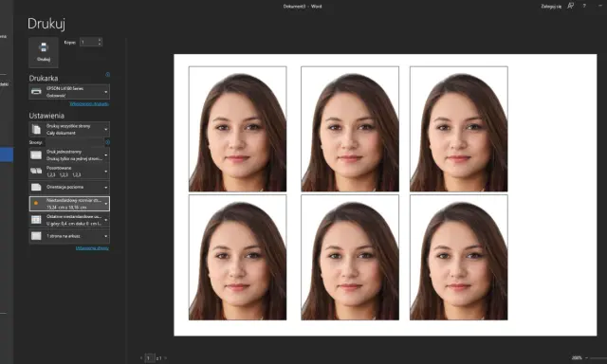Click the bottom-right passport photo in preview

click(x=459, y=257)
